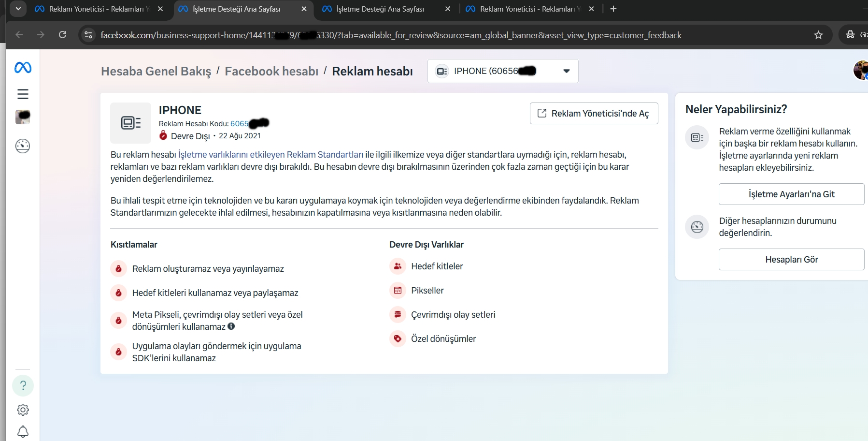Screen dimensions: 868x441
Task: Open the account overview gauge icon
Action: [23, 146]
